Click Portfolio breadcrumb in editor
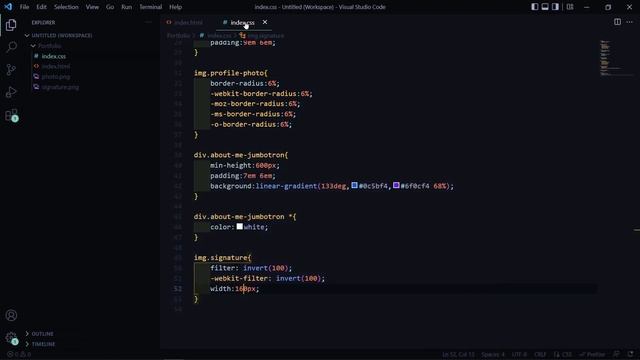 [178, 36]
